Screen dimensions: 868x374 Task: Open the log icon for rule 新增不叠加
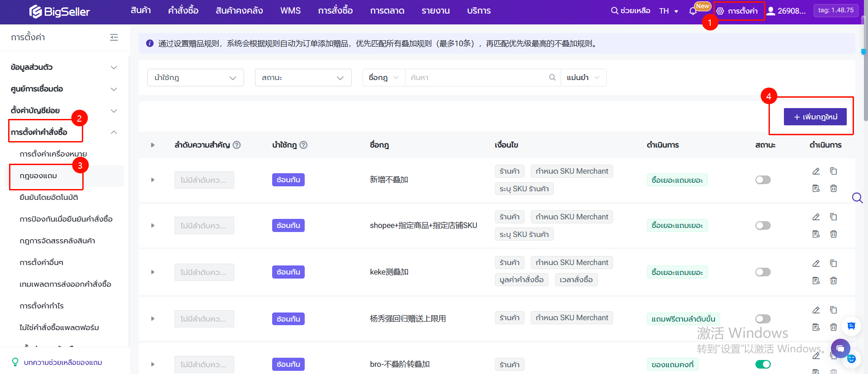pyautogui.click(x=816, y=189)
